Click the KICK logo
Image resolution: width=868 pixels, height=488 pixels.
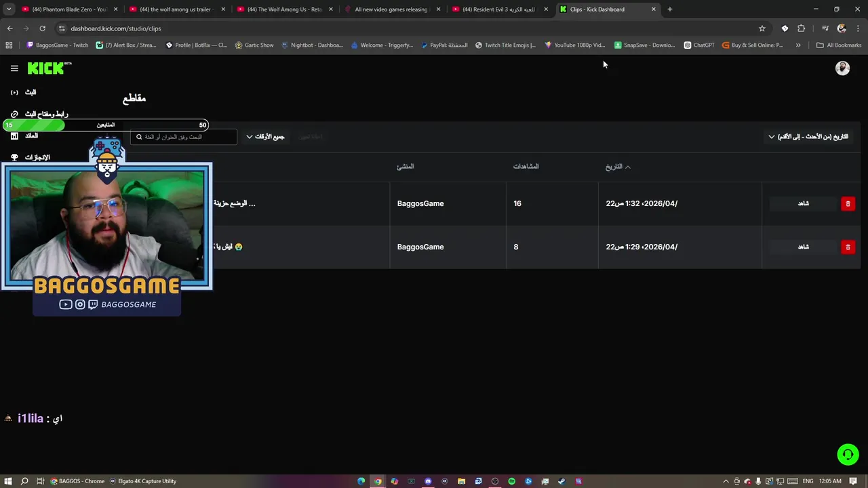pos(50,68)
